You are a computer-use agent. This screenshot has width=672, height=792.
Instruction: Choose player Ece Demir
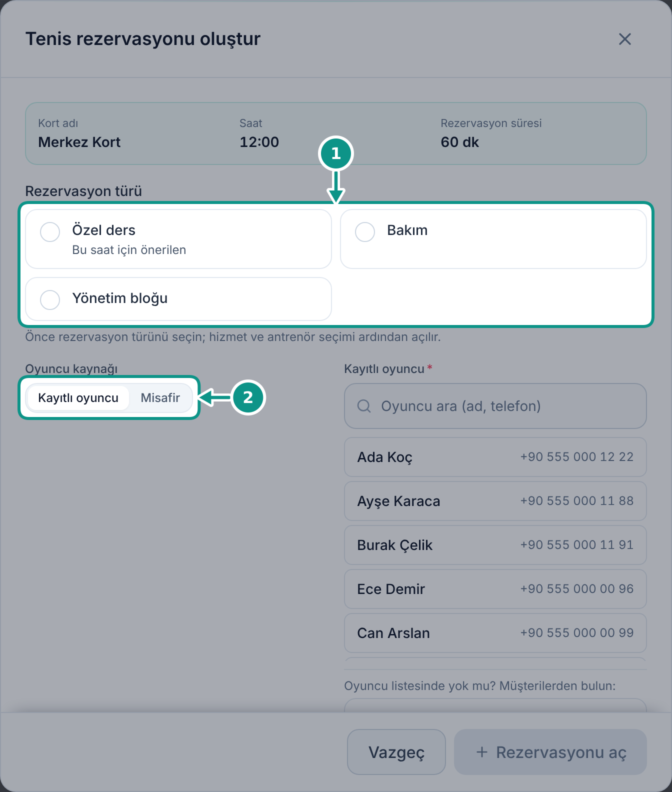pos(495,589)
